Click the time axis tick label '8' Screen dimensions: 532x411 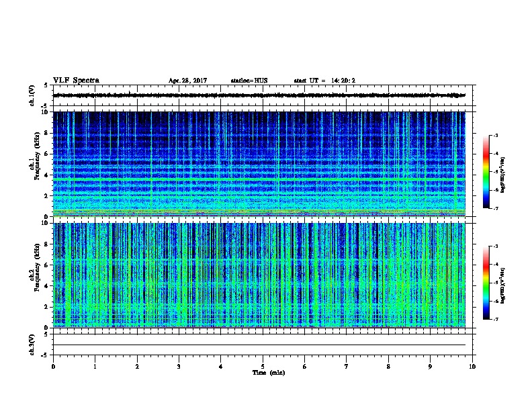[x=388, y=367]
